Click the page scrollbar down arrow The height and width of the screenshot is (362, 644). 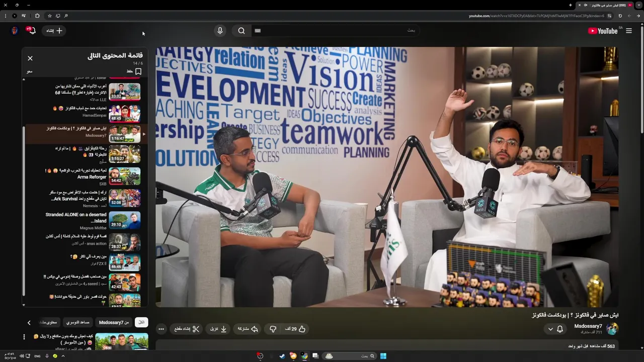(x=641, y=348)
